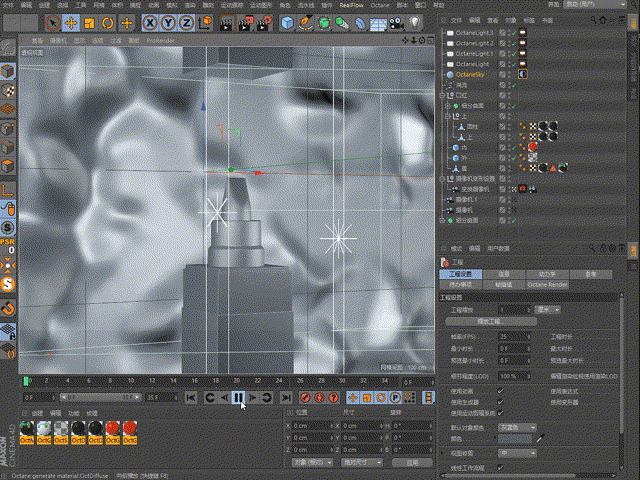Switch to texture mode checker icon
Screen dimensions: 640x480
coord(8,91)
